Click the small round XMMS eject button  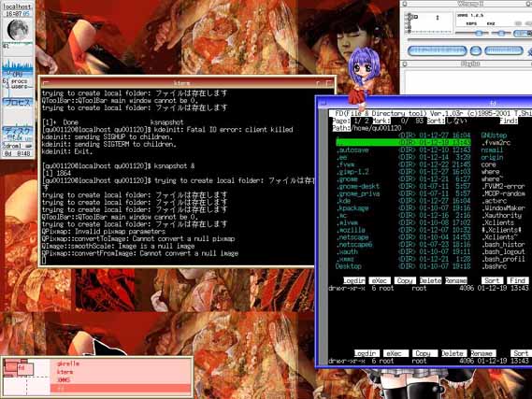click(476, 50)
